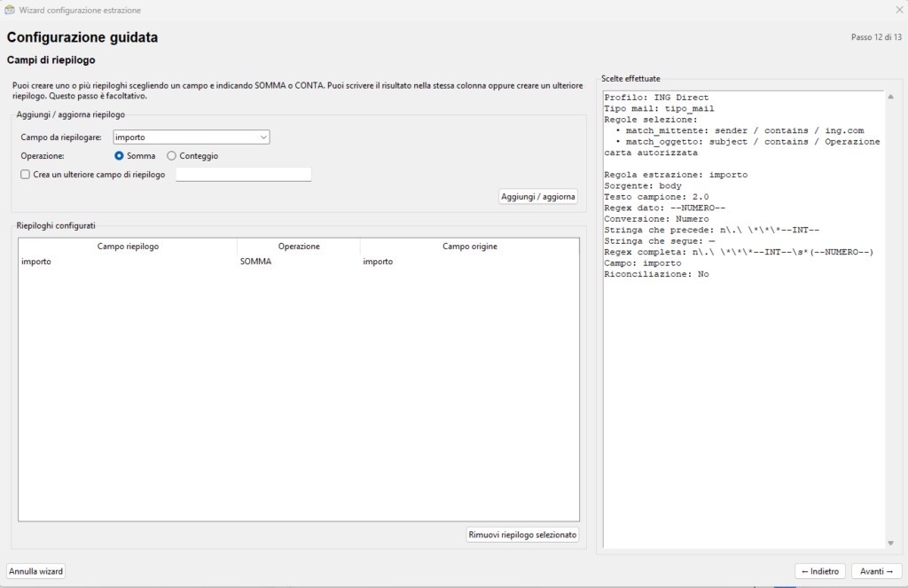Click the Sorgente: body line
This screenshot has height=588, width=908.
[x=643, y=185]
